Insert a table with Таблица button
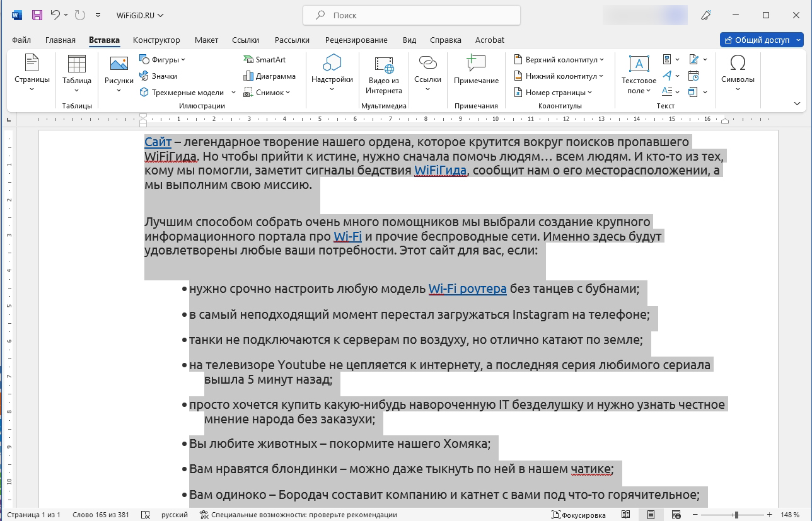 tap(77, 74)
